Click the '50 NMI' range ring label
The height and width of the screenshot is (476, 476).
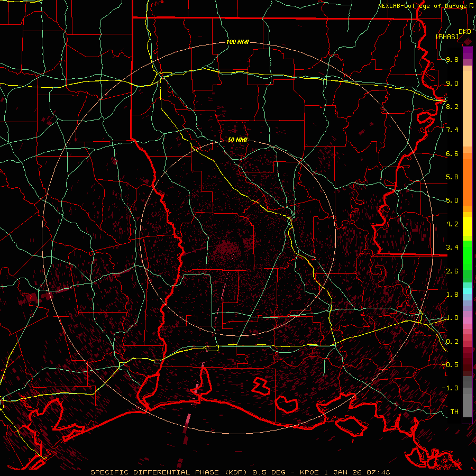(237, 140)
